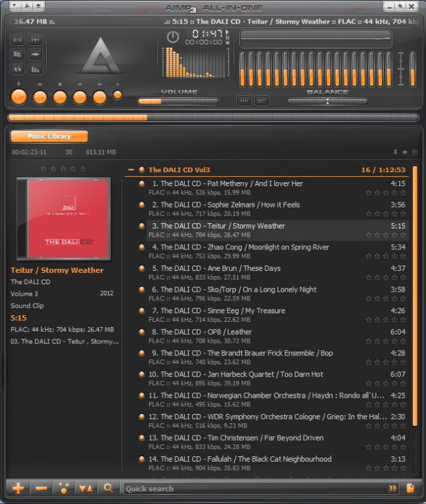426x504 pixels.
Task: Click the minus icon to remove tracks
Action: (x=41, y=489)
